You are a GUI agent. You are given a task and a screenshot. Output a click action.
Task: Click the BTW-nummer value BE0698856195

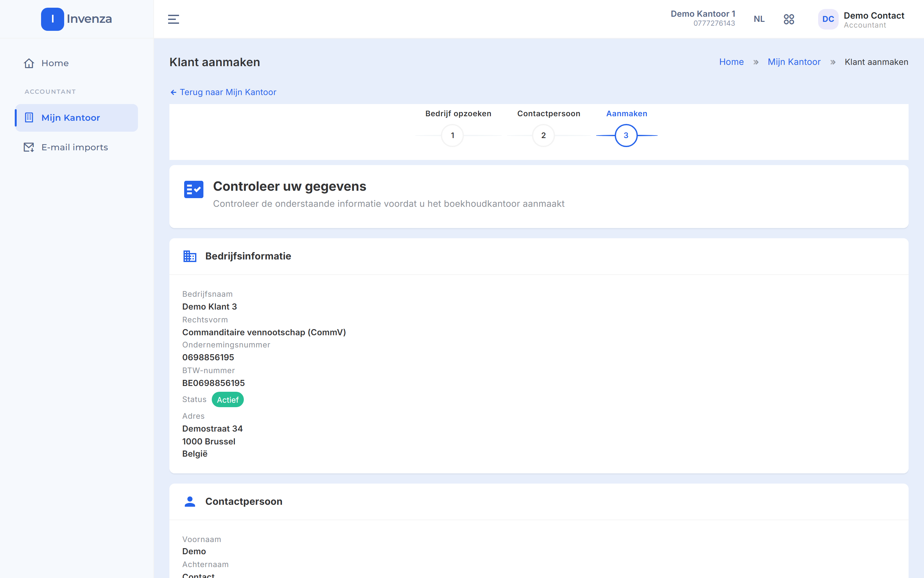(x=213, y=383)
